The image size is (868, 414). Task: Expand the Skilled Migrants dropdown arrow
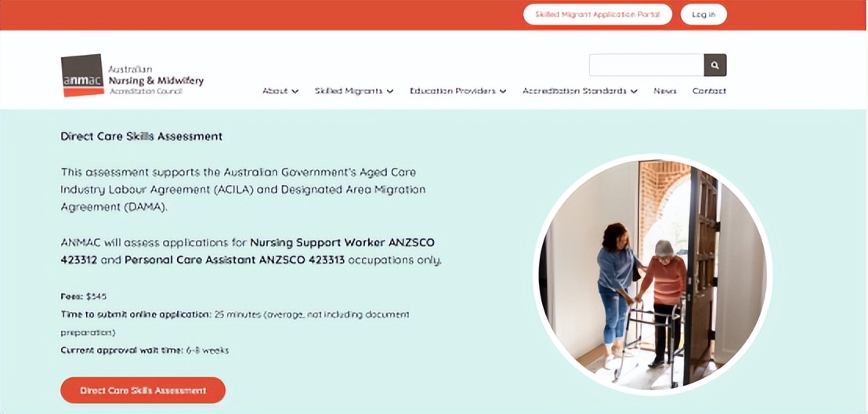[x=389, y=92]
